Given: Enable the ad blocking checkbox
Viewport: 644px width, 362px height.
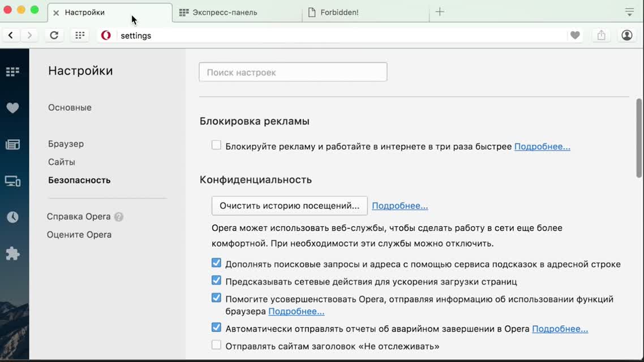Looking at the screenshot, I should point(216,145).
